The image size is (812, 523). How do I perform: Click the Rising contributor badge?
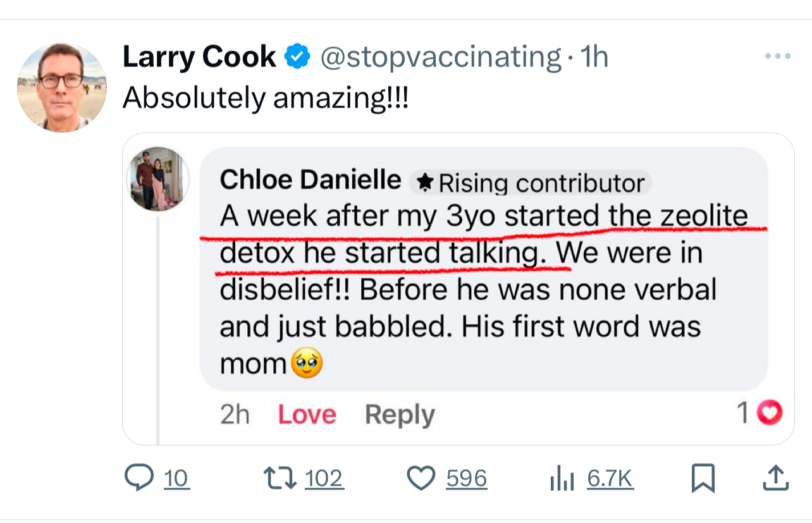point(531,183)
